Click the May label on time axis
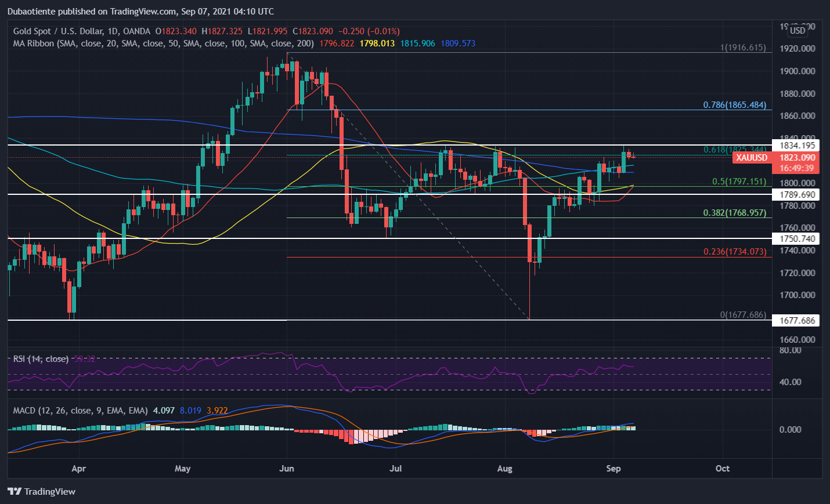The image size is (830, 504). point(182,469)
